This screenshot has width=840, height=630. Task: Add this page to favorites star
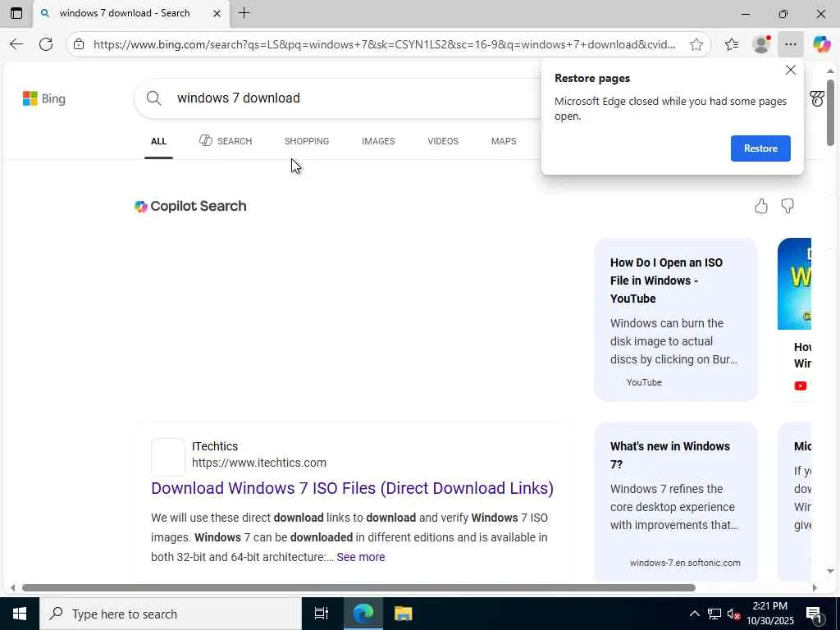[x=696, y=44]
